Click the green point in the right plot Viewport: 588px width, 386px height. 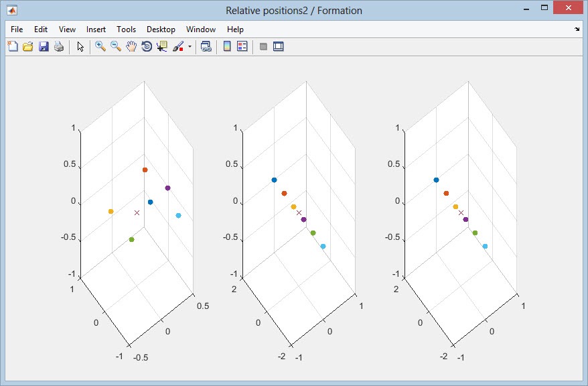click(475, 233)
